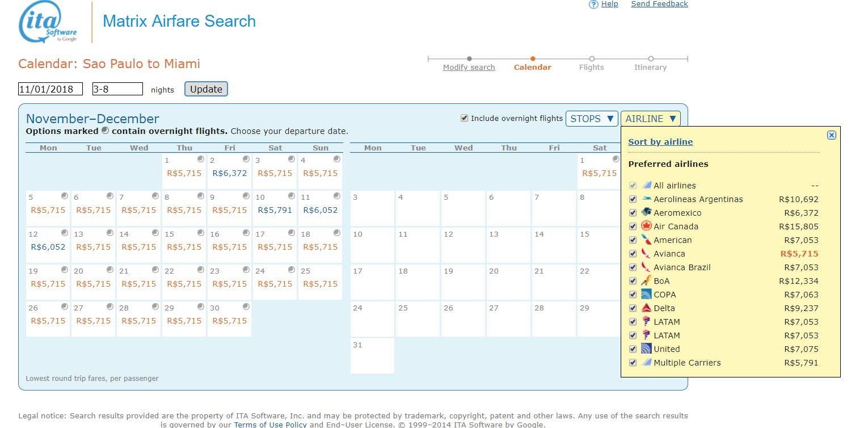
Task: Select November 22 fare R$5,715
Action: [x=184, y=284]
